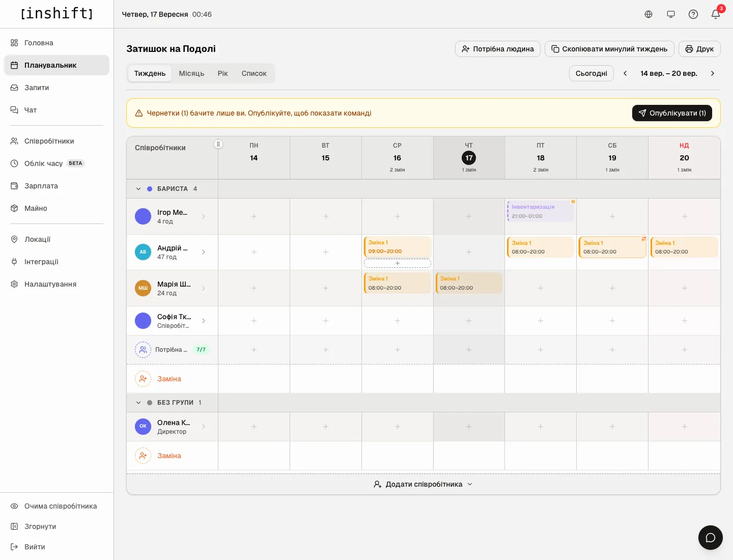Switch to Список view tab
The width and height of the screenshot is (733, 560).
pyautogui.click(x=254, y=73)
